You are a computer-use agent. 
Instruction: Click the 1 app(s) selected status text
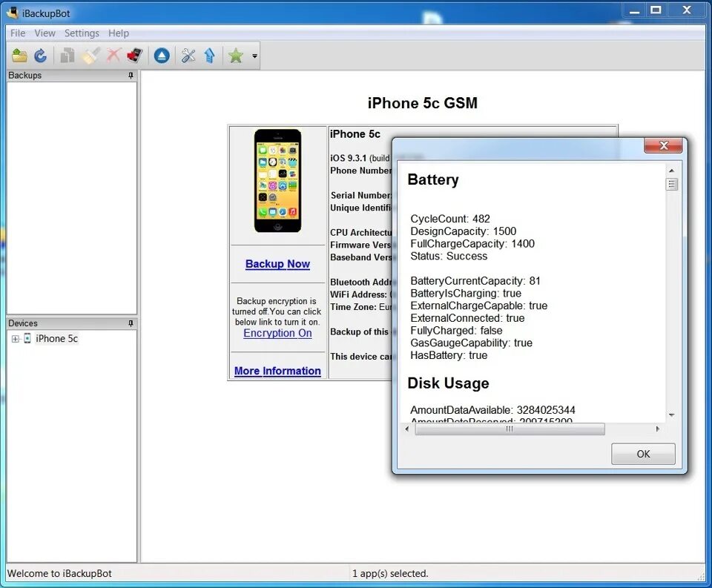[390, 573]
